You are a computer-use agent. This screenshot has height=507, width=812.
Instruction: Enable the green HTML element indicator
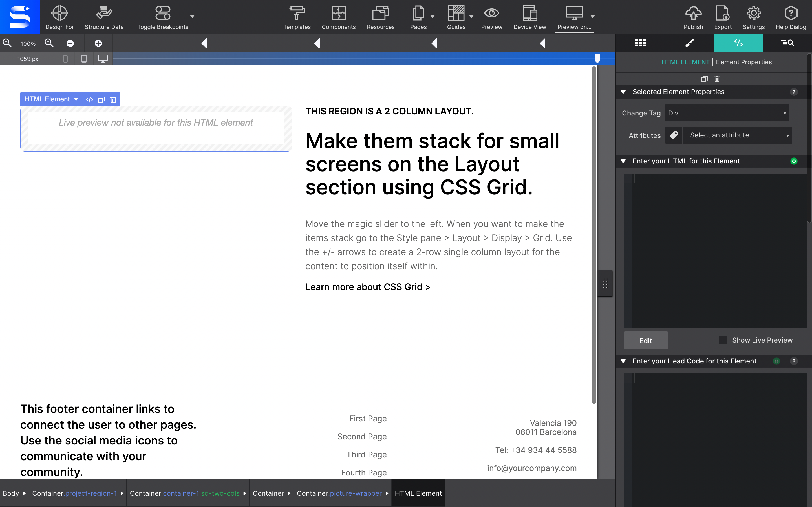click(x=794, y=161)
